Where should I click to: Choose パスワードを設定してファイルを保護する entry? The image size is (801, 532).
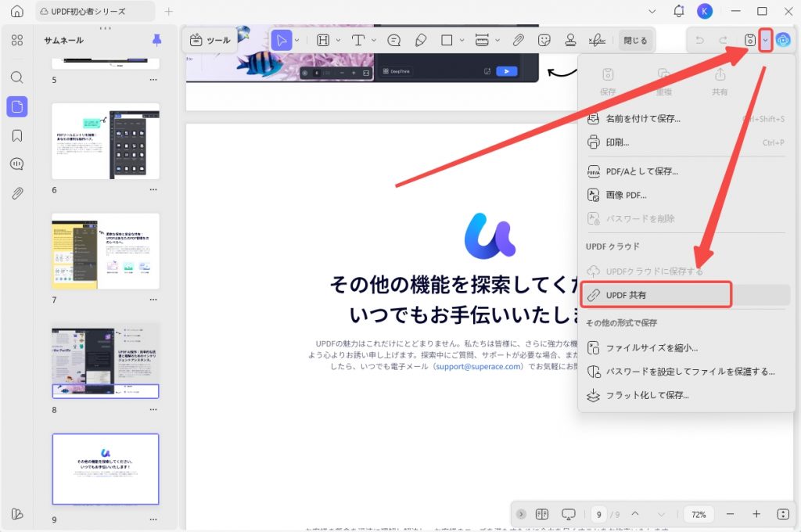point(685,372)
